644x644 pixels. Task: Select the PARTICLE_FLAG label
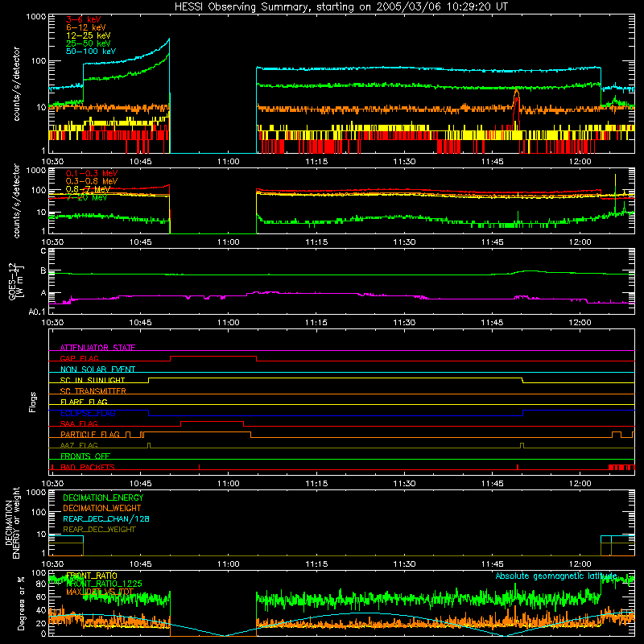[x=90, y=434]
